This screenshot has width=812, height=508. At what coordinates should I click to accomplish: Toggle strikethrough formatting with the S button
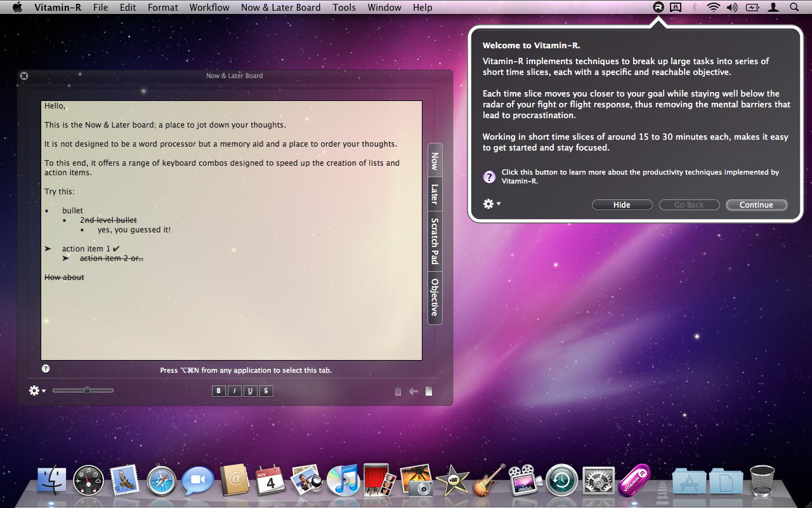[266, 391]
